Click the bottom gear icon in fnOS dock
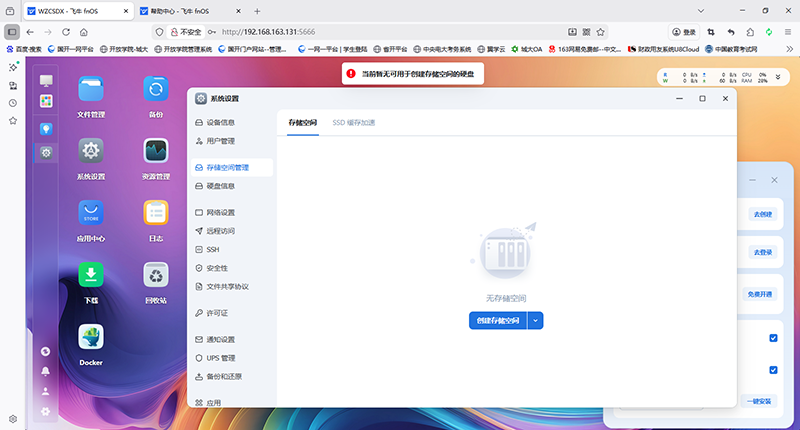This screenshot has height=430, width=800. (x=45, y=411)
